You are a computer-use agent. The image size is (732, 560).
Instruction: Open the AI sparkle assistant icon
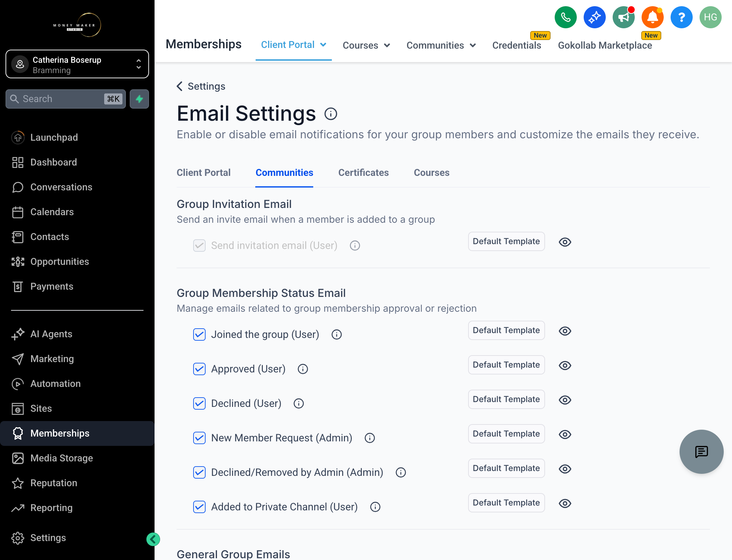(x=594, y=17)
